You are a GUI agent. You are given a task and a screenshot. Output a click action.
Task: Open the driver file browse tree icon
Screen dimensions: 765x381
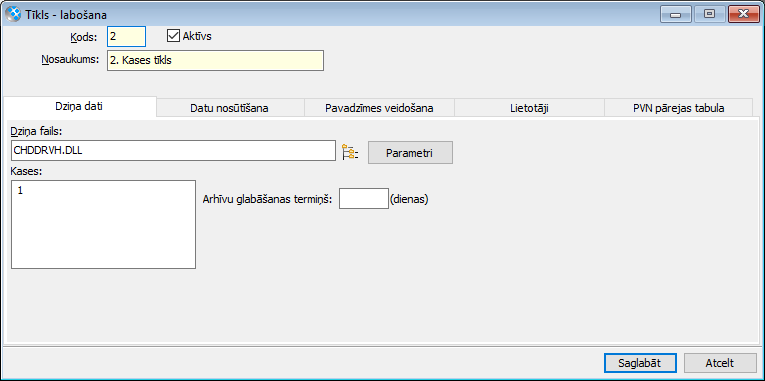coord(350,153)
